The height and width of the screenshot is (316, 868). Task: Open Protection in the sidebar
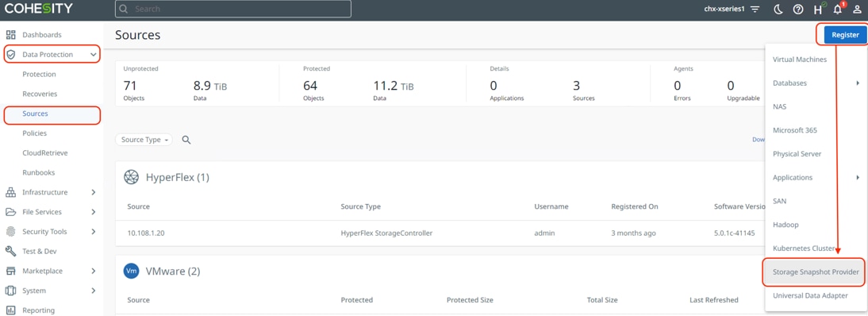pos(40,75)
